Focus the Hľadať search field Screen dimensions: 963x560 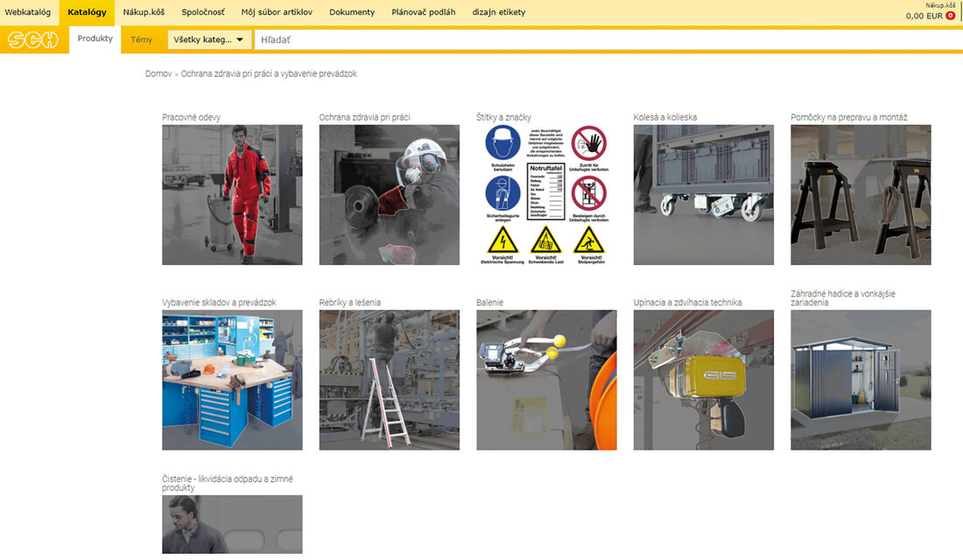coord(608,40)
